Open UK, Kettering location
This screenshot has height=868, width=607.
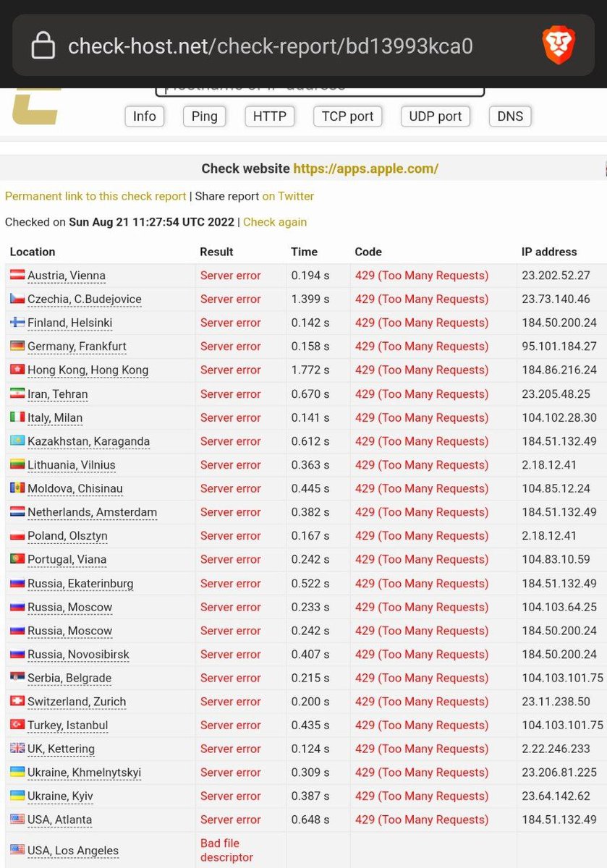pyautogui.click(x=61, y=749)
